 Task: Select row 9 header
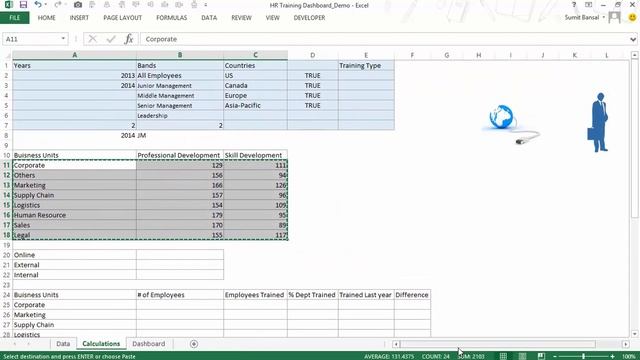6,145
